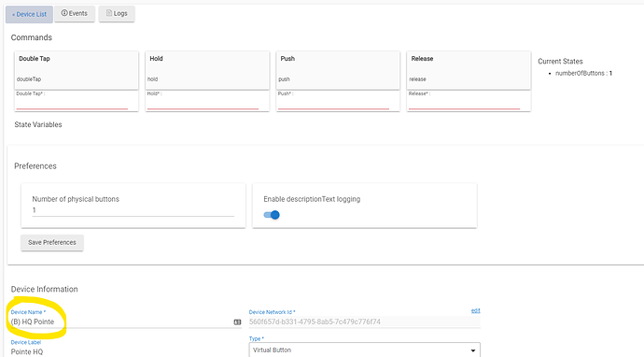
Task: Click the edit link for Device Network Id
Action: [x=476, y=310]
